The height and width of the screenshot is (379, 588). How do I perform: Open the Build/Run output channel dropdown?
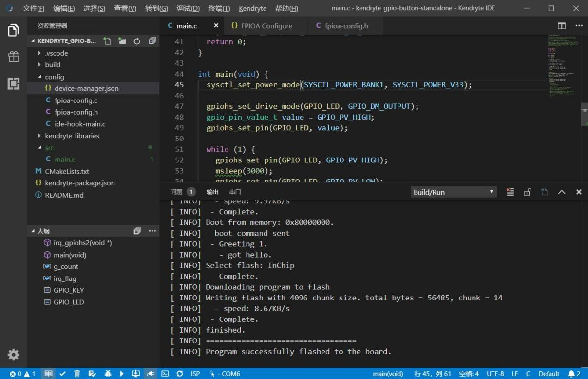point(453,192)
